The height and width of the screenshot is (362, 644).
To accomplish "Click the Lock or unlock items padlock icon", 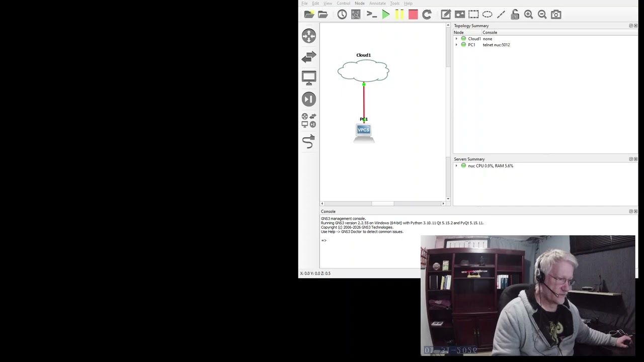I will [515, 15].
